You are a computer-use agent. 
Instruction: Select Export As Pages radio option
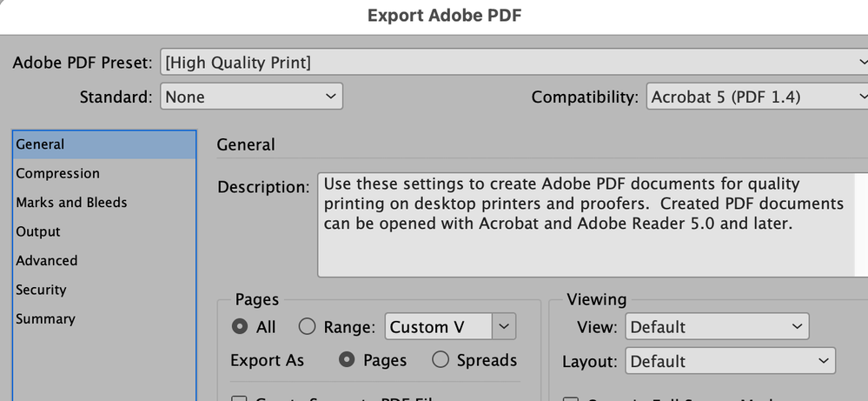point(348,359)
